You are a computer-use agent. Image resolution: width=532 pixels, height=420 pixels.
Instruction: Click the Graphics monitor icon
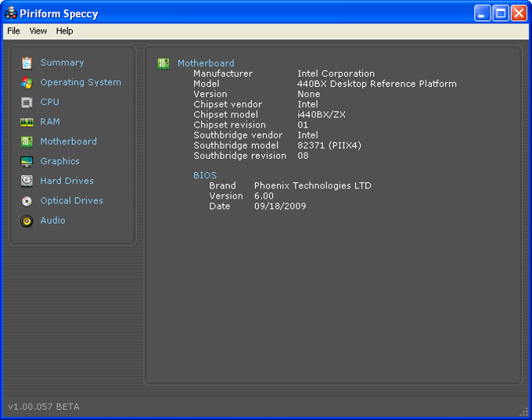coord(27,161)
